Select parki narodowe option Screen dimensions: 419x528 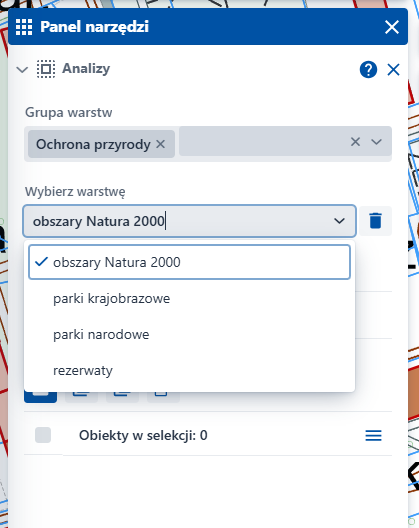(189, 334)
